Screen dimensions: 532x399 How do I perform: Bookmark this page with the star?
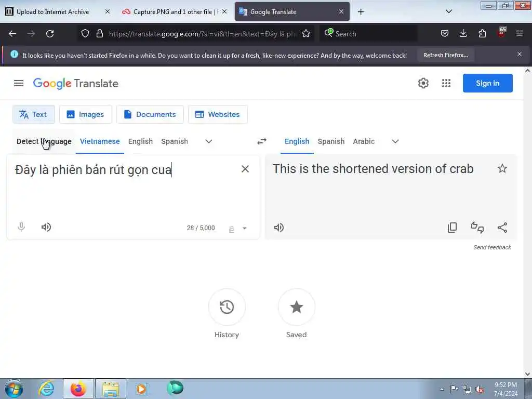click(306, 34)
